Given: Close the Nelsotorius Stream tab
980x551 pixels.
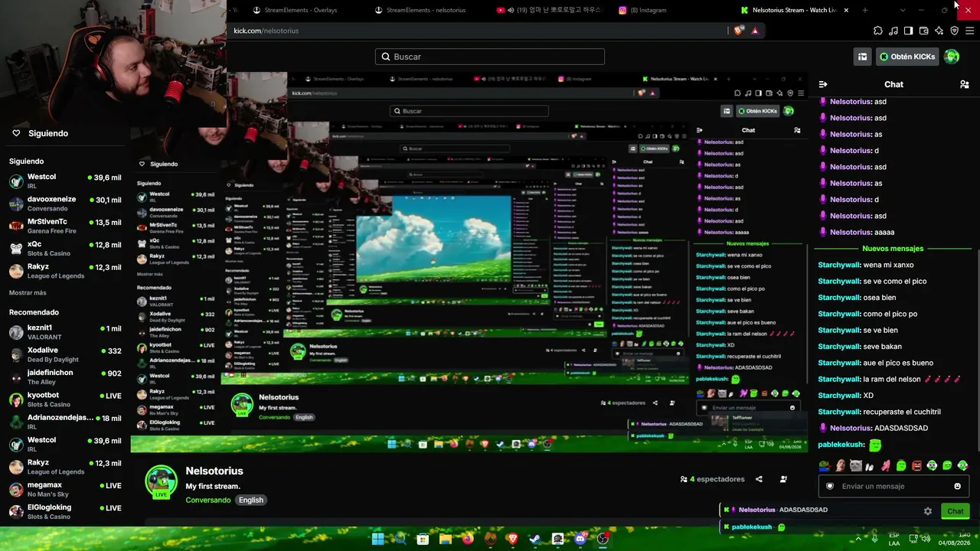Looking at the screenshot, I should tap(846, 10).
